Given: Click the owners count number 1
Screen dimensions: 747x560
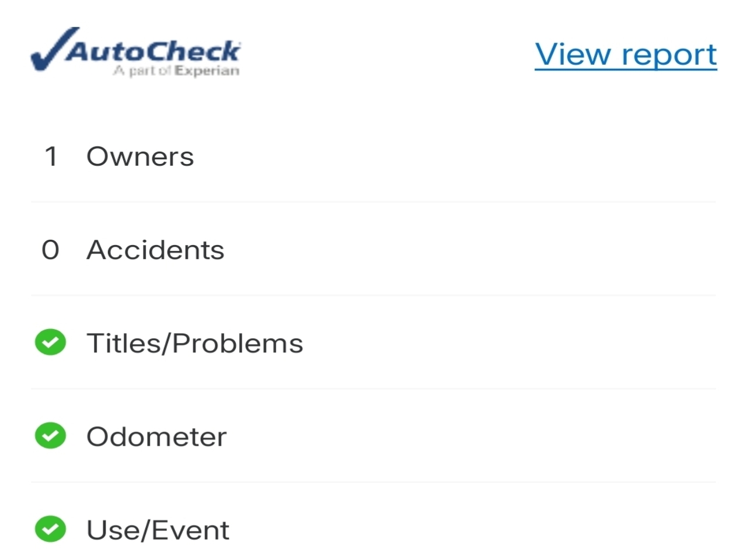Looking at the screenshot, I should (51, 156).
